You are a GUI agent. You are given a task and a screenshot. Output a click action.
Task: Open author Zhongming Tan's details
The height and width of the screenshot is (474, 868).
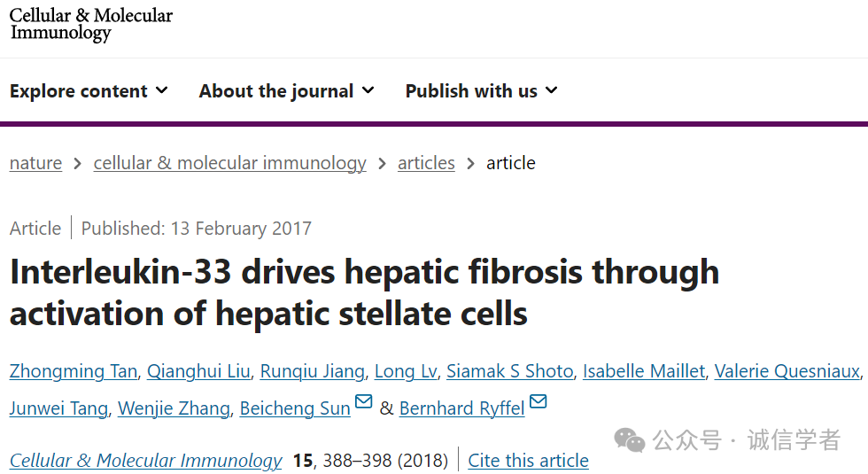pos(74,371)
